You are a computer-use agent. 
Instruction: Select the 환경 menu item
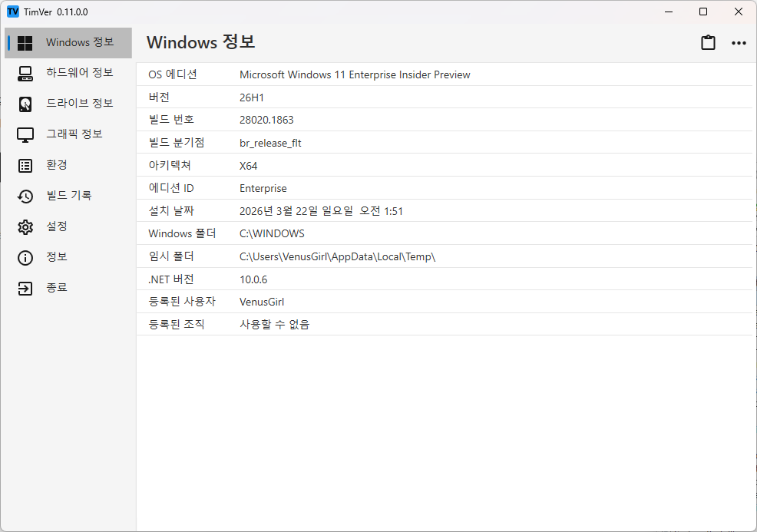[x=57, y=164]
